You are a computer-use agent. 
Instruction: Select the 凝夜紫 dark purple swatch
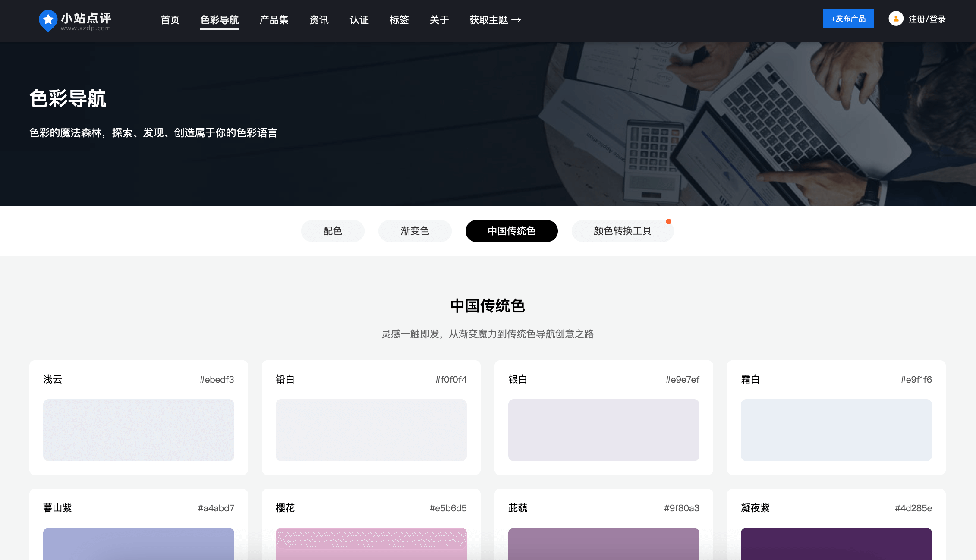(x=836, y=544)
